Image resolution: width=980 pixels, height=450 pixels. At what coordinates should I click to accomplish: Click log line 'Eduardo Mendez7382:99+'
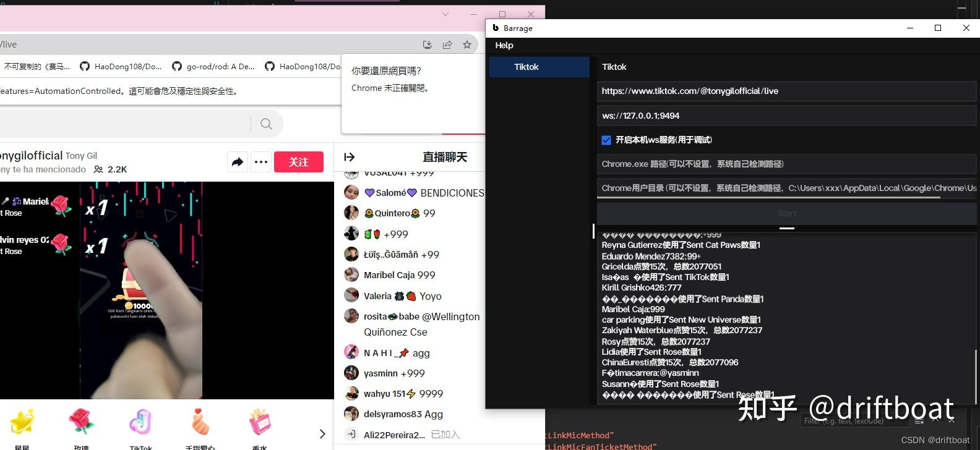[x=651, y=256]
